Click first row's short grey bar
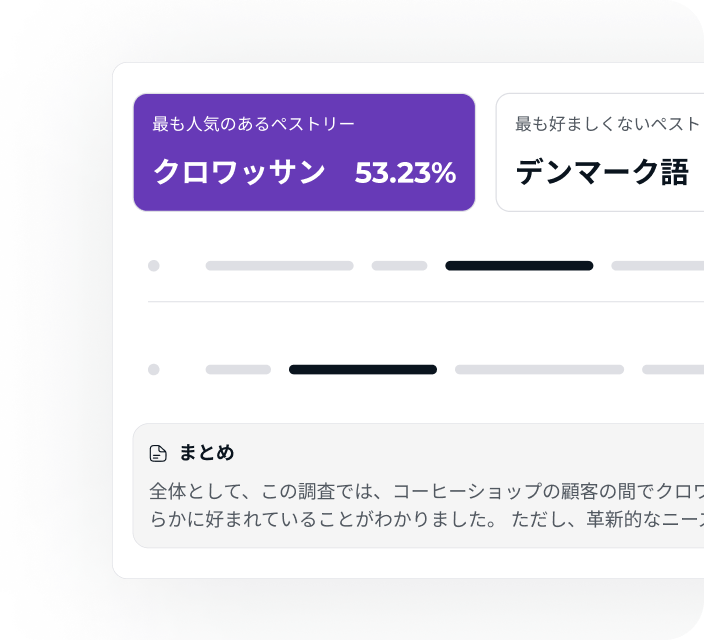Image resolution: width=704 pixels, height=640 pixels. (x=399, y=265)
